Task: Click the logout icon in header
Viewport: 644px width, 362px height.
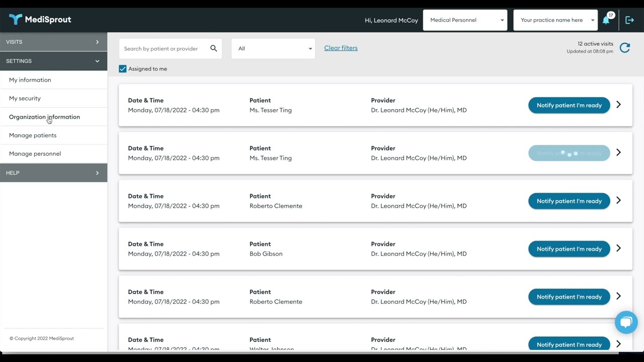Action: click(x=629, y=20)
